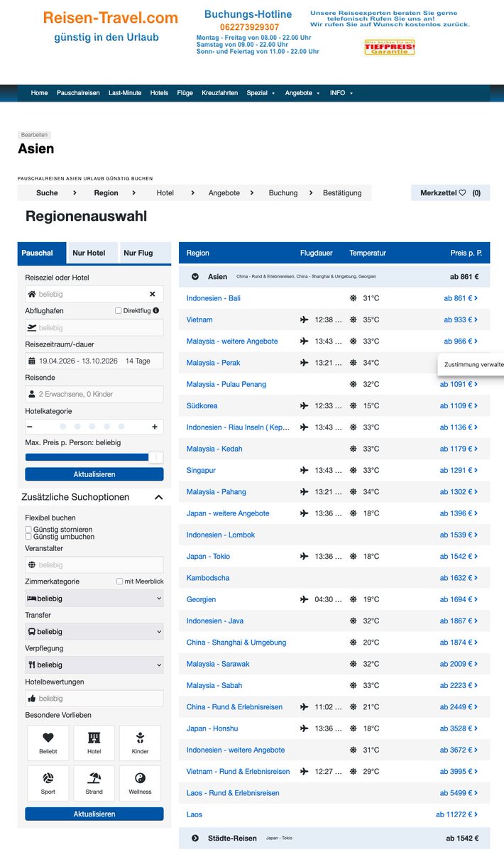
Task: Click the airplane icon in the Südkorea row
Action: click(x=305, y=405)
